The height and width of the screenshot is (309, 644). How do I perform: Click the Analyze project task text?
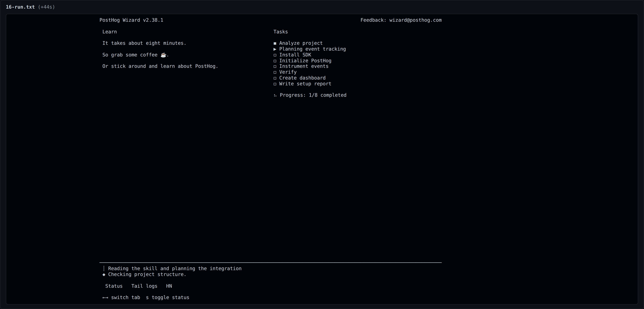click(301, 43)
